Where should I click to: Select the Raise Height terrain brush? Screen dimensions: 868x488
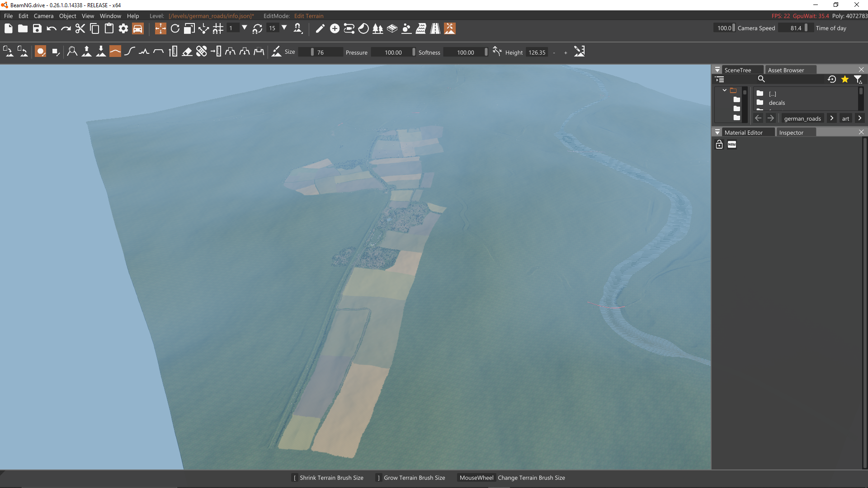point(86,52)
